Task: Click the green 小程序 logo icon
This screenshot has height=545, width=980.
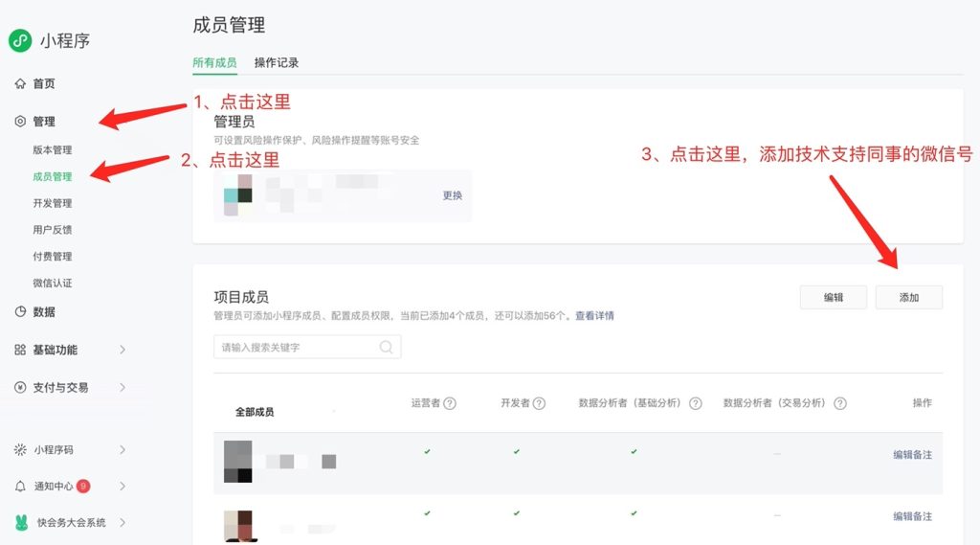Action: tap(20, 40)
